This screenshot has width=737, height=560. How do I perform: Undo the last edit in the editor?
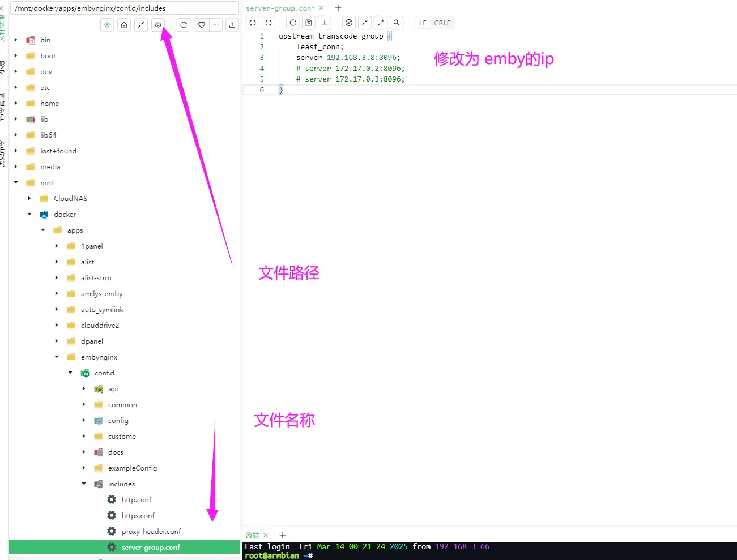pyautogui.click(x=252, y=22)
